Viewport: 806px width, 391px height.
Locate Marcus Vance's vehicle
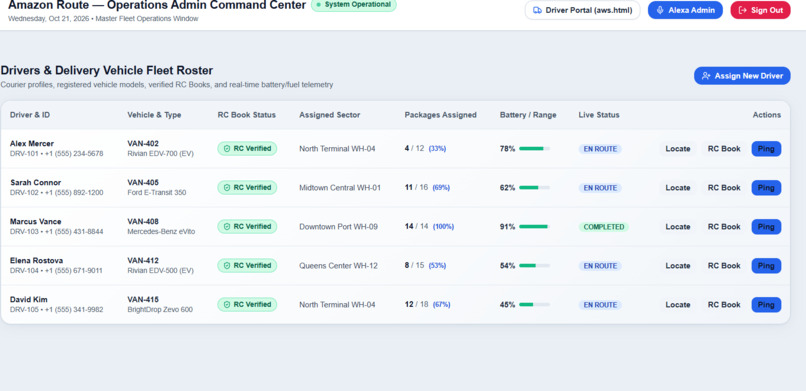[x=677, y=227]
